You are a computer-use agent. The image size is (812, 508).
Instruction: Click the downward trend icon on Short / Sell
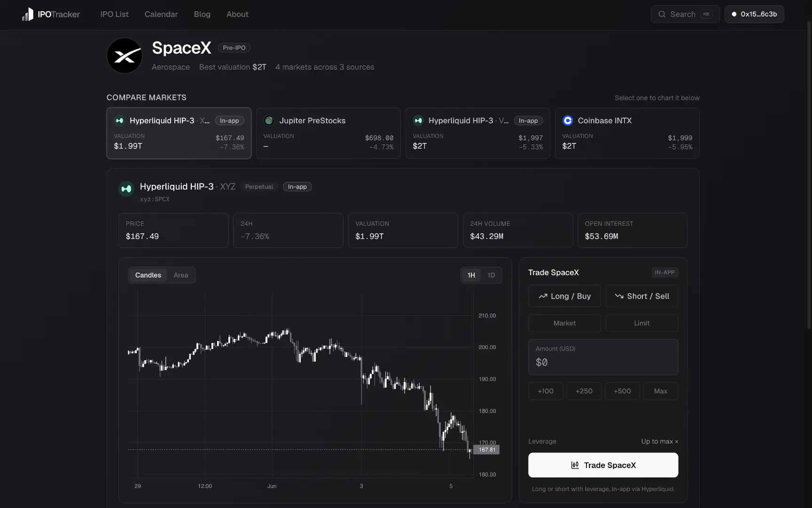pyautogui.click(x=619, y=296)
